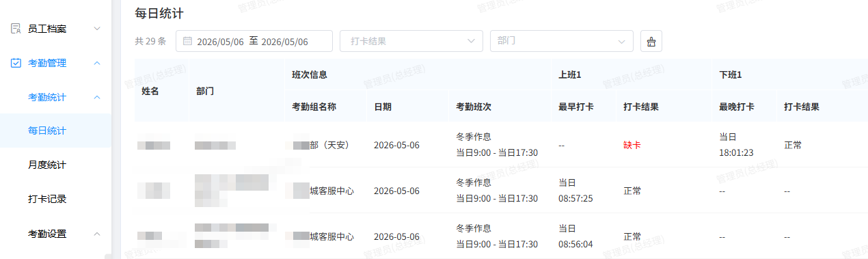Click the 共 29 条 record count
This screenshot has width=868, height=259.
coord(150,41)
